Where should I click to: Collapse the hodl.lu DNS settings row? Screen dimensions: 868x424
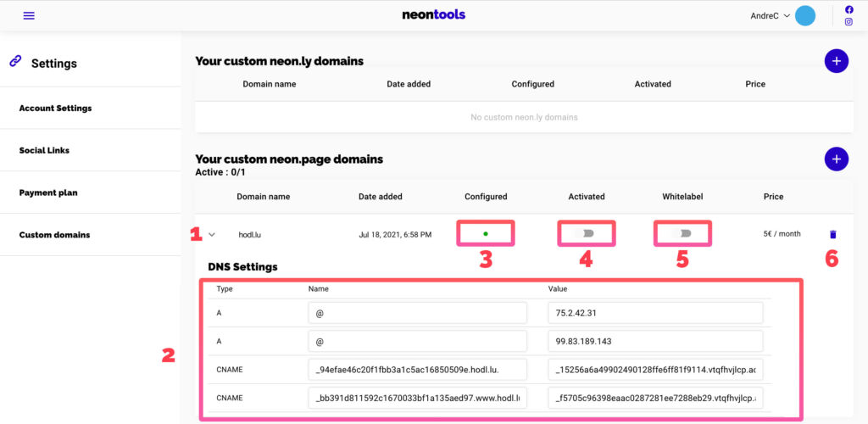tap(212, 235)
